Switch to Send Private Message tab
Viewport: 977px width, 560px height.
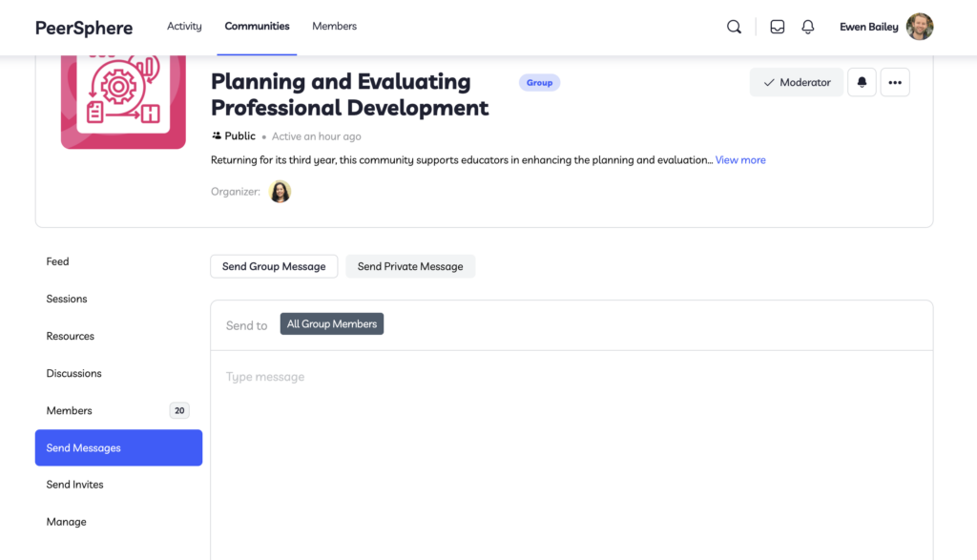[410, 266]
